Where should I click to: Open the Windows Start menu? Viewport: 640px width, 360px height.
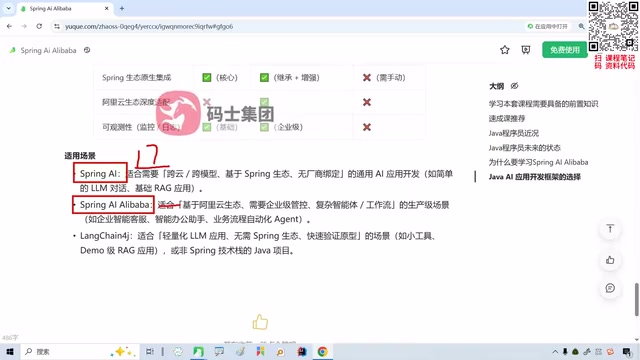[x=10, y=351]
